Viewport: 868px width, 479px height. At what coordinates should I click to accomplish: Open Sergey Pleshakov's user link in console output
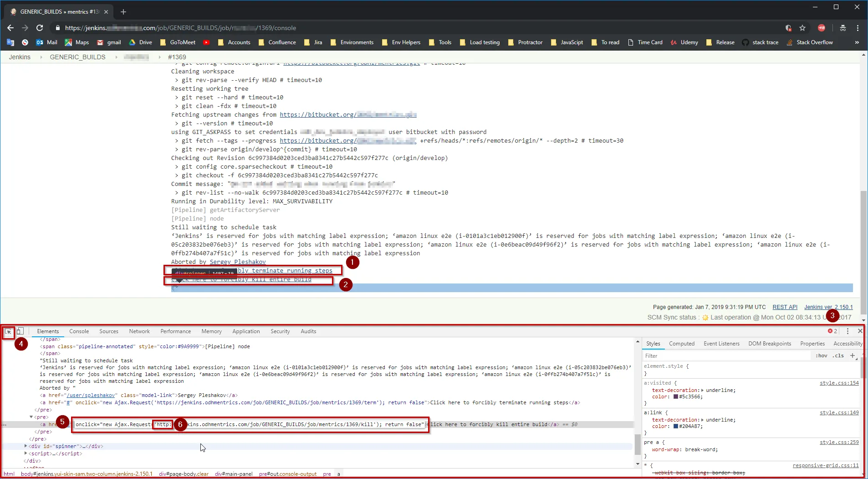(x=238, y=262)
